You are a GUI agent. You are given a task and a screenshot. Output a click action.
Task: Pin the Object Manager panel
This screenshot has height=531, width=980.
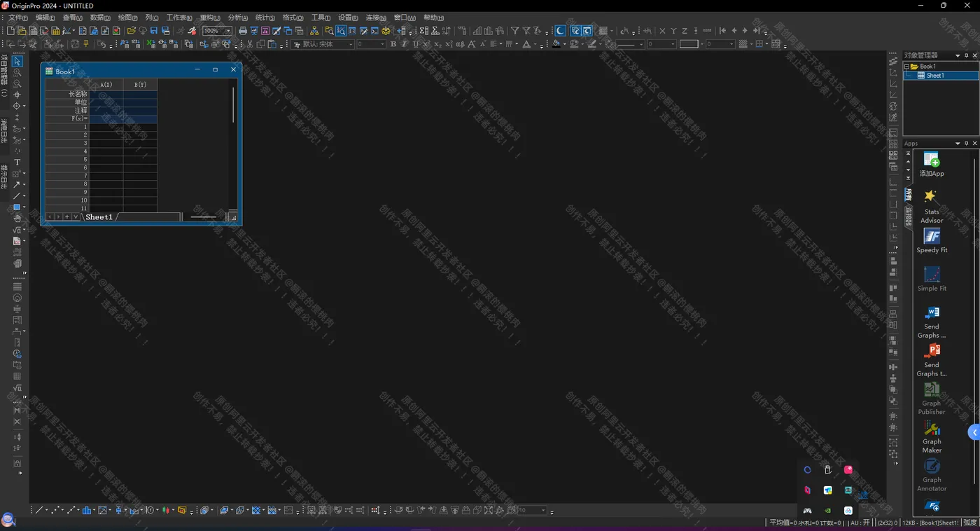click(966, 55)
